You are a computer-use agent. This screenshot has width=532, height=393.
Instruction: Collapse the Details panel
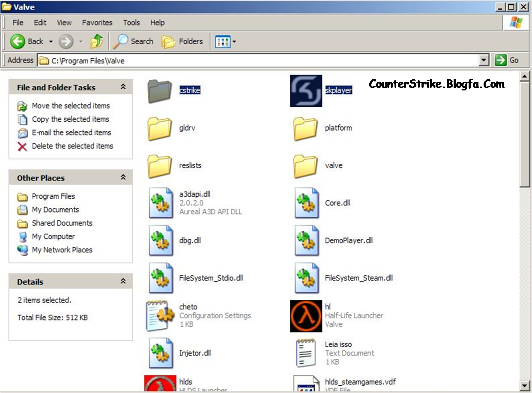[123, 281]
